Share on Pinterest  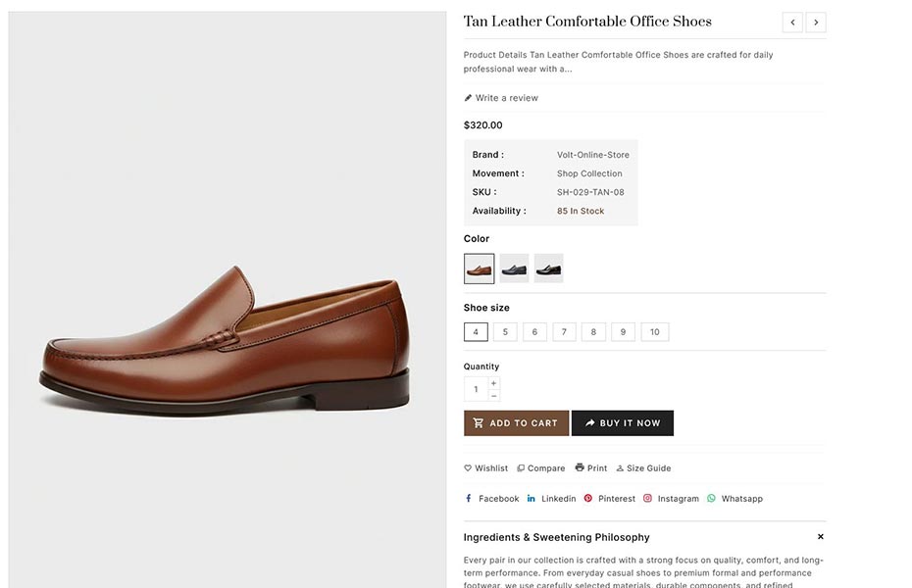609,499
